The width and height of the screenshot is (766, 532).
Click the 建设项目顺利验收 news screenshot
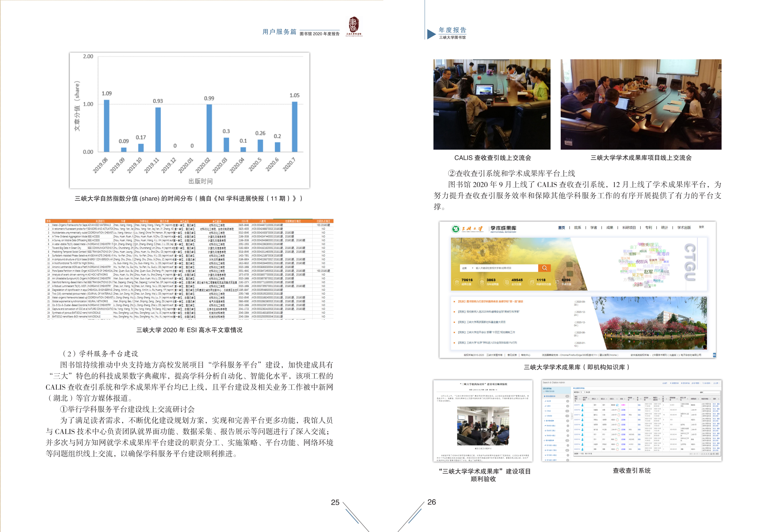click(x=483, y=421)
